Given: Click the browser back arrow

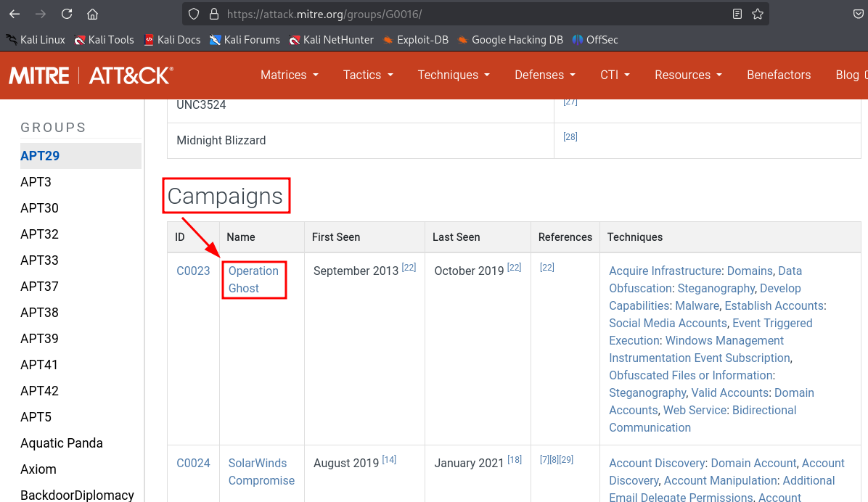Looking at the screenshot, I should tap(15, 14).
